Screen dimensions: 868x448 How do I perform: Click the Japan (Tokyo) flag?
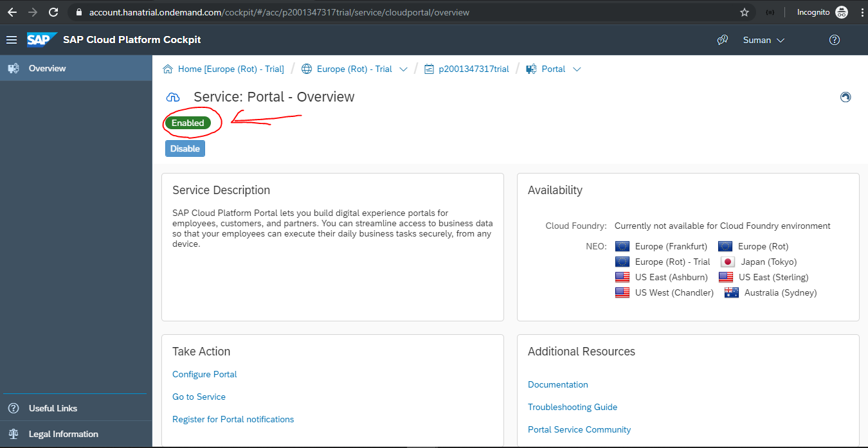click(727, 262)
